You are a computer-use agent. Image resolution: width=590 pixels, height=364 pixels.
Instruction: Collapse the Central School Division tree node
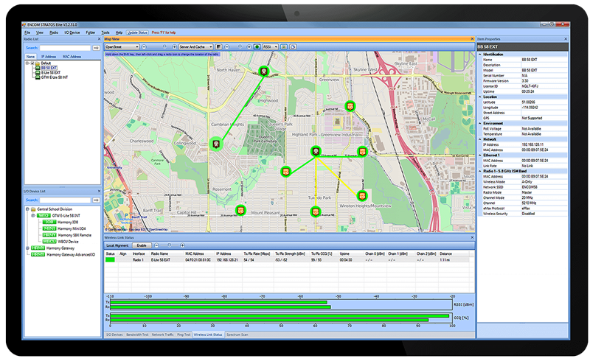27,209
